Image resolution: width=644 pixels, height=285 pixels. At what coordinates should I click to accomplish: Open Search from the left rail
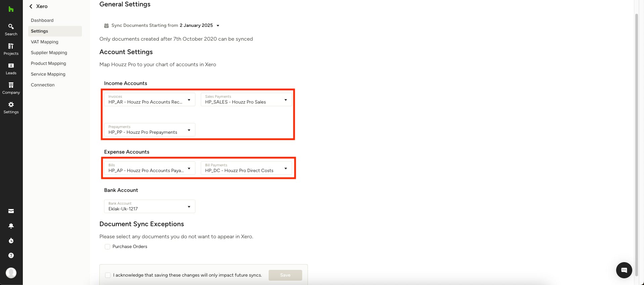11,30
